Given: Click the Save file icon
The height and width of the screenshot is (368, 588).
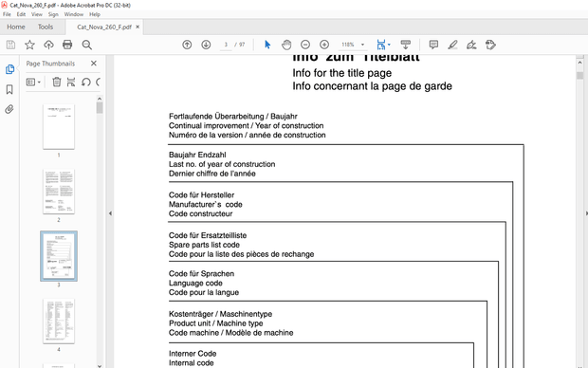Looking at the screenshot, I should 10,45.
